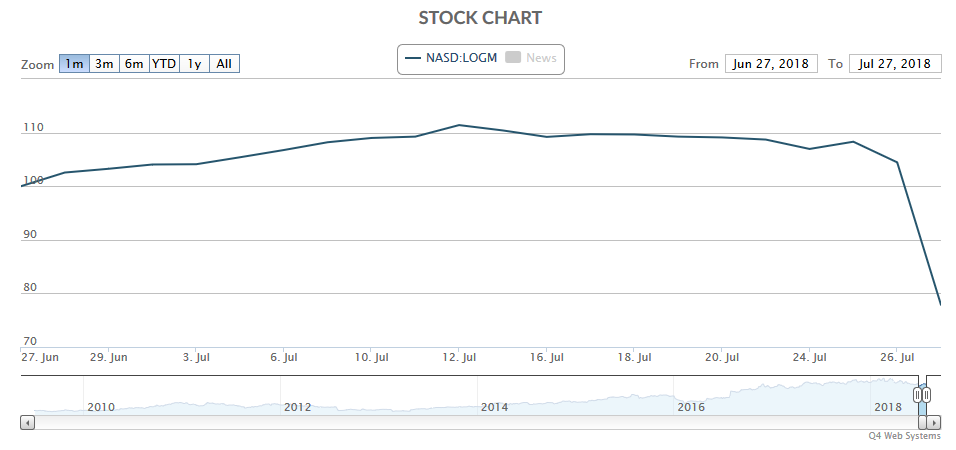Click the 70 price axis label
The width and height of the screenshot is (956, 450).
tap(30, 341)
